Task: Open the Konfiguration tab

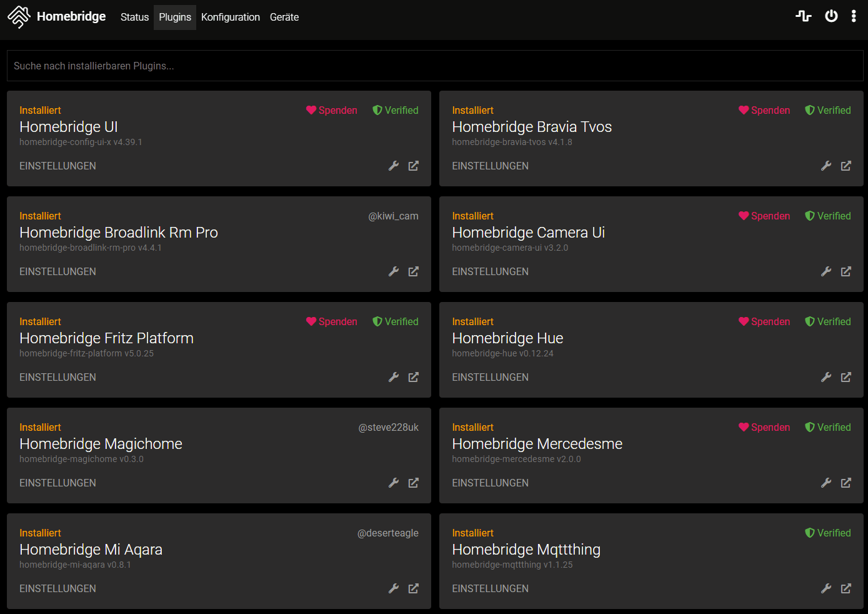Action: point(231,17)
